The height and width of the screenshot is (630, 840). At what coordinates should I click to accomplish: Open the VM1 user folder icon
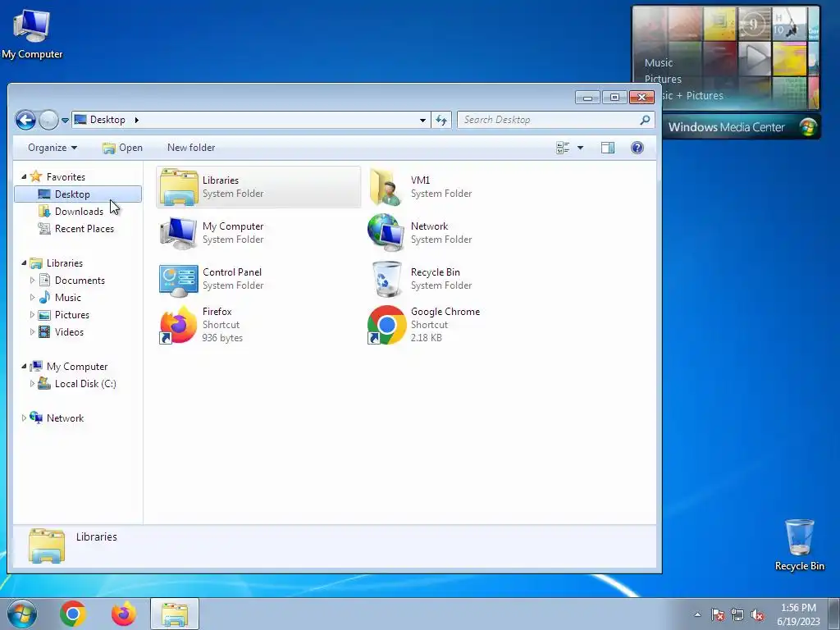(x=386, y=187)
